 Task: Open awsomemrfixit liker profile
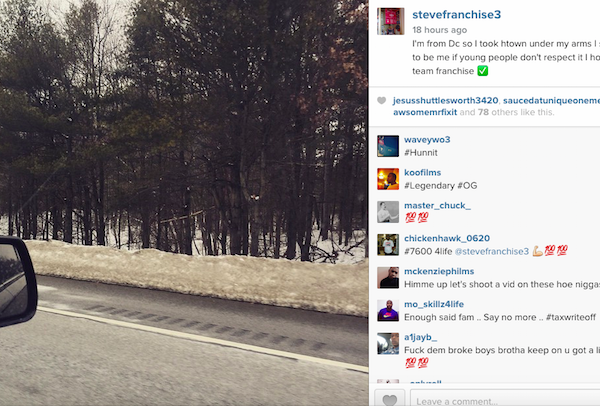[425, 112]
